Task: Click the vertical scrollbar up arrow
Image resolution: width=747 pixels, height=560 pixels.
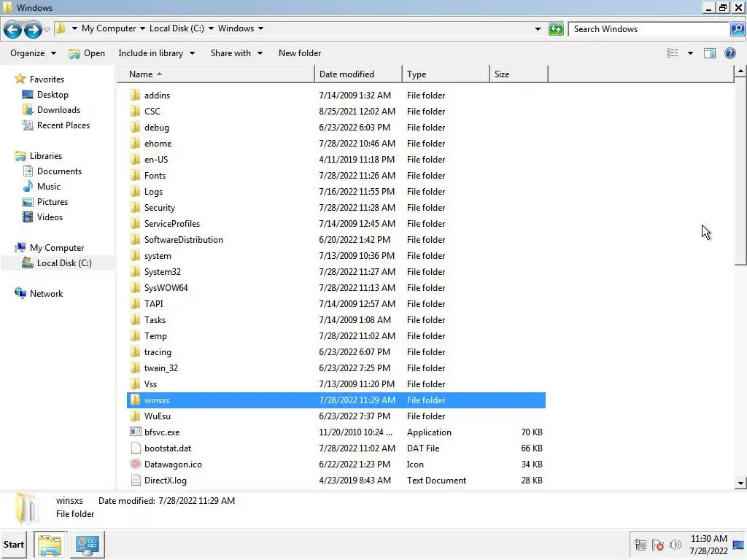Action: (740, 71)
